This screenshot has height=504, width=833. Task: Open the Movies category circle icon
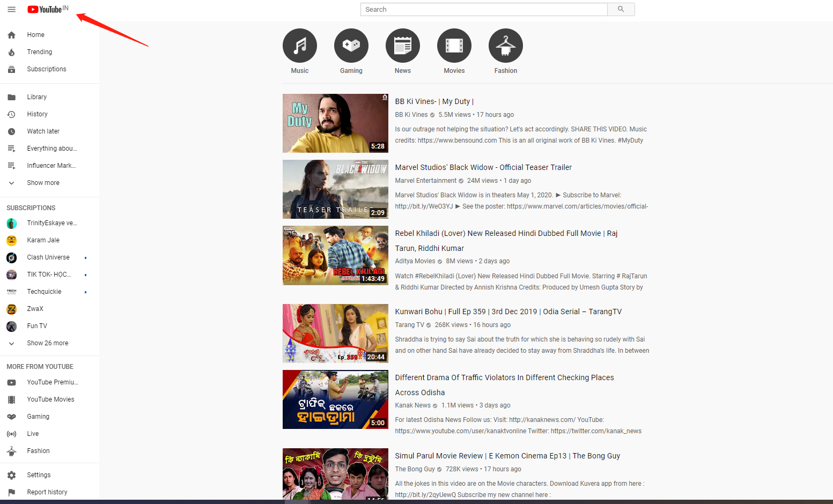[454, 46]
